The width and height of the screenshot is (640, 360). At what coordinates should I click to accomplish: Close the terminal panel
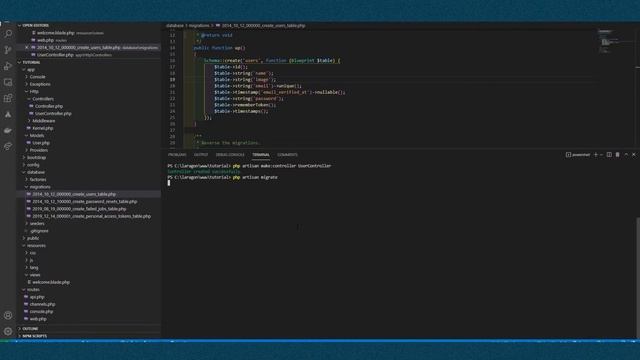634,155
